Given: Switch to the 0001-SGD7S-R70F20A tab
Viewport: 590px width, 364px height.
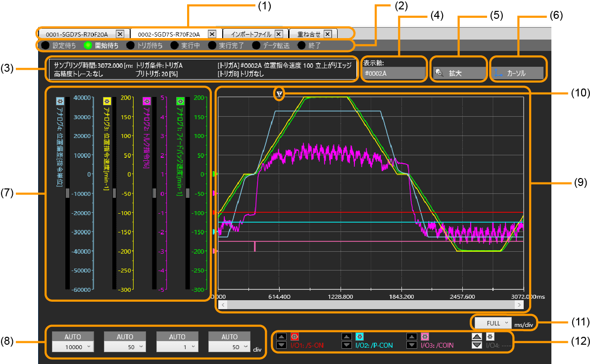Looking at the screenshot, I should coord(77,34).
